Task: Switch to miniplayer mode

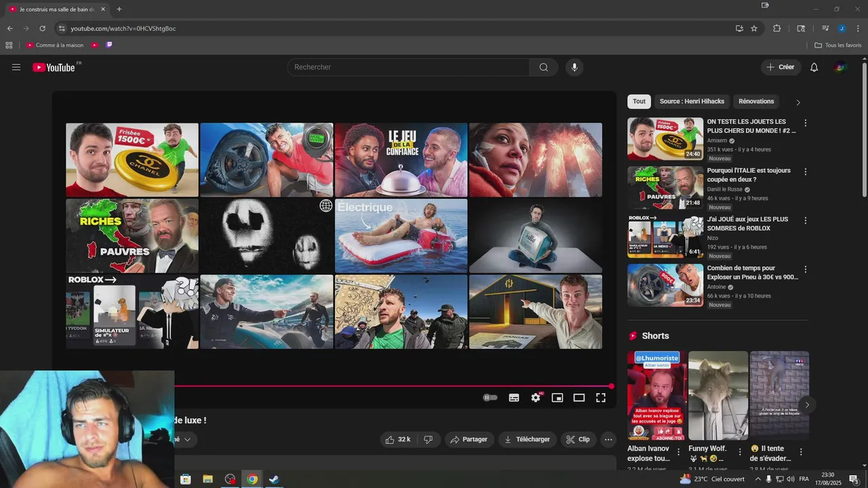Action: (x=557, y=398)
